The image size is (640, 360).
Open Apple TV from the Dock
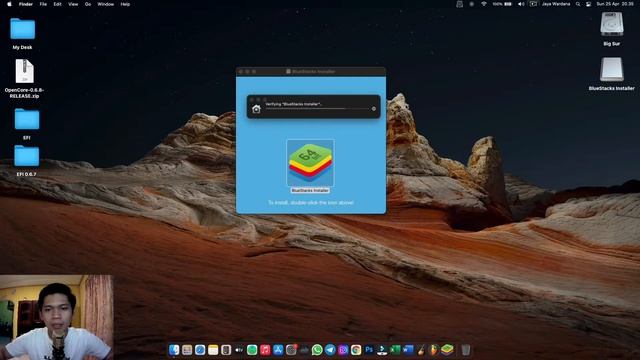pyautogui.click(x=239, y=350)
